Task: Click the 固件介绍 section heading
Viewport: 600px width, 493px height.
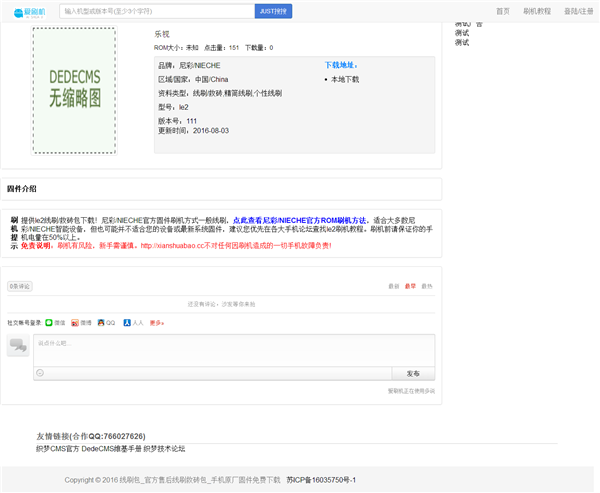Action: (22, 189)
